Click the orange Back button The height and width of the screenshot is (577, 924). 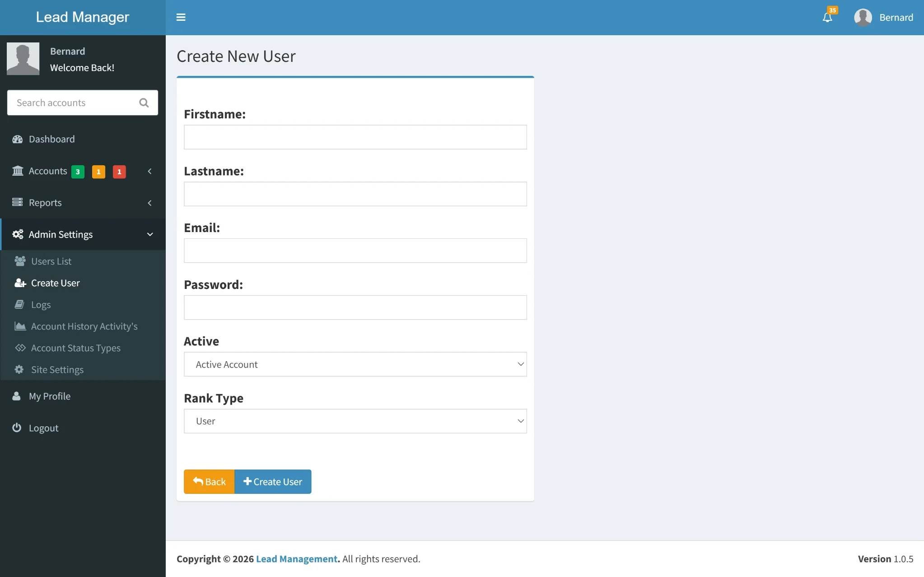[x=209, y=482]
